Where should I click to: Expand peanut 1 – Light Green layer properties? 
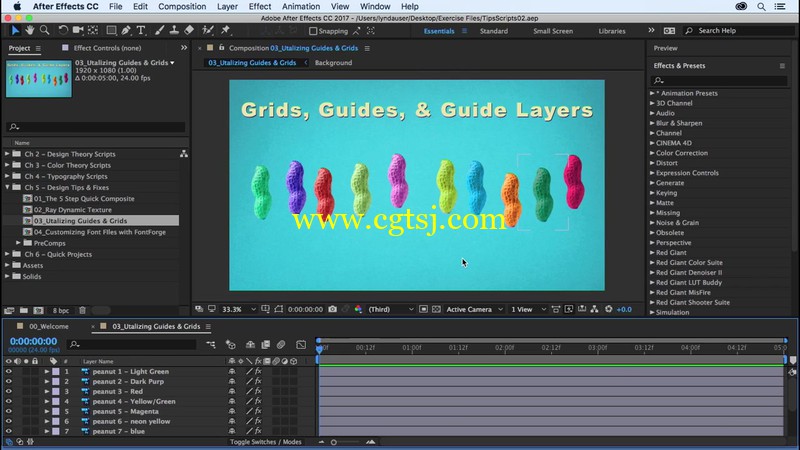point(46,371)
